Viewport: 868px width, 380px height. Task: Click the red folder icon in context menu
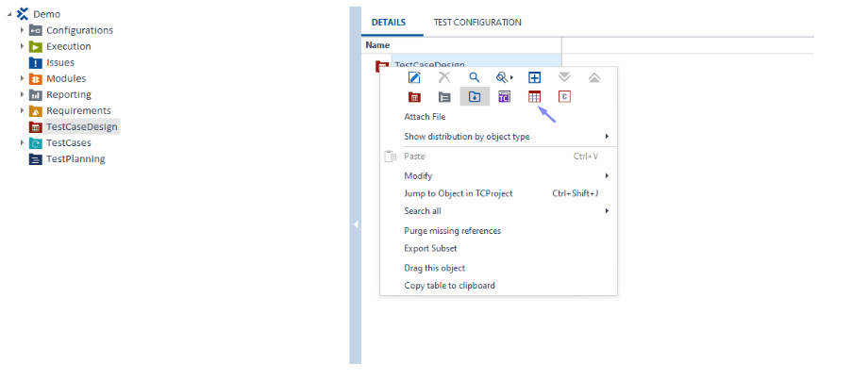[x=414, y=96]
